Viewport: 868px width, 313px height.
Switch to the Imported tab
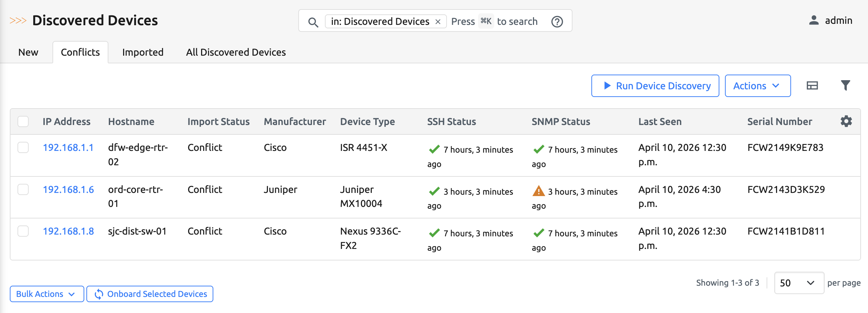point(143,52)
